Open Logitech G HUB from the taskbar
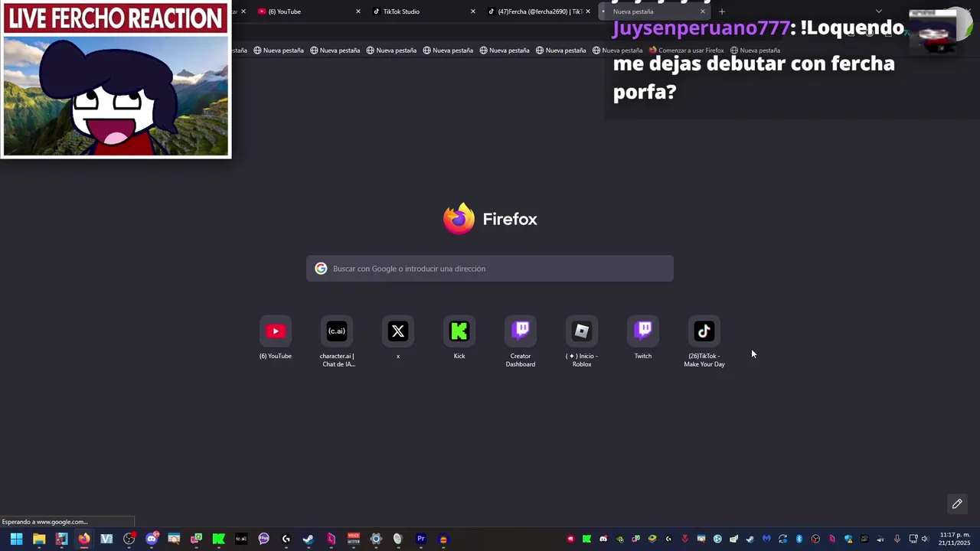This screenshot has height=551, width=980. pyautogui.click(x=286, y=539)
